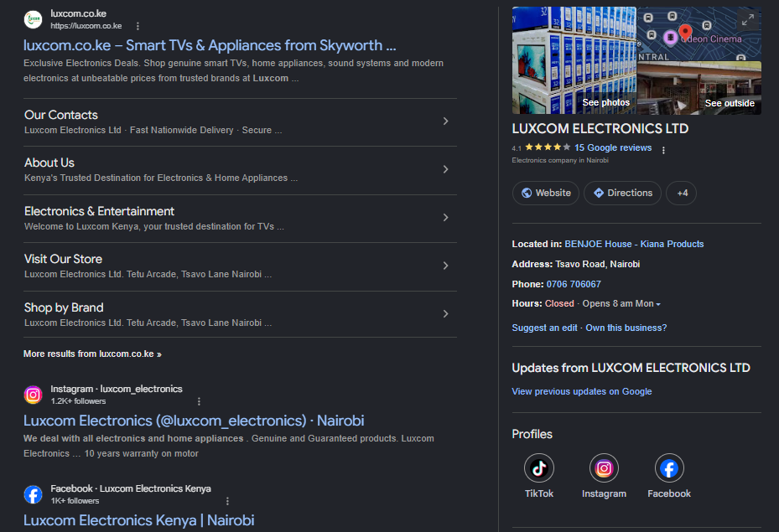The width and height of the screenshot is (779, 532).
Task: Open the main luxcom.co.ke Smart TVs result title
Action: [210, 45]
